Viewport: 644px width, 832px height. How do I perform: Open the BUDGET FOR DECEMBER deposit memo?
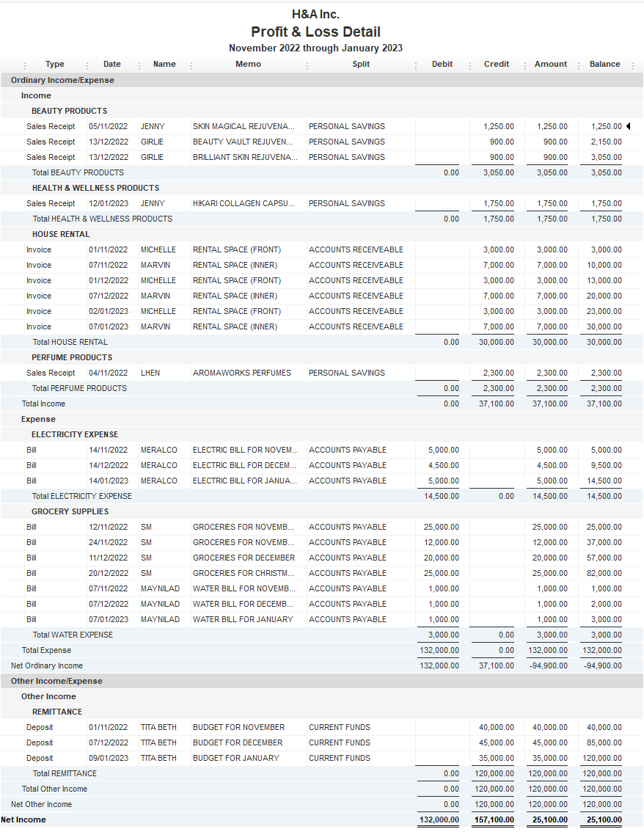point(238,742)
